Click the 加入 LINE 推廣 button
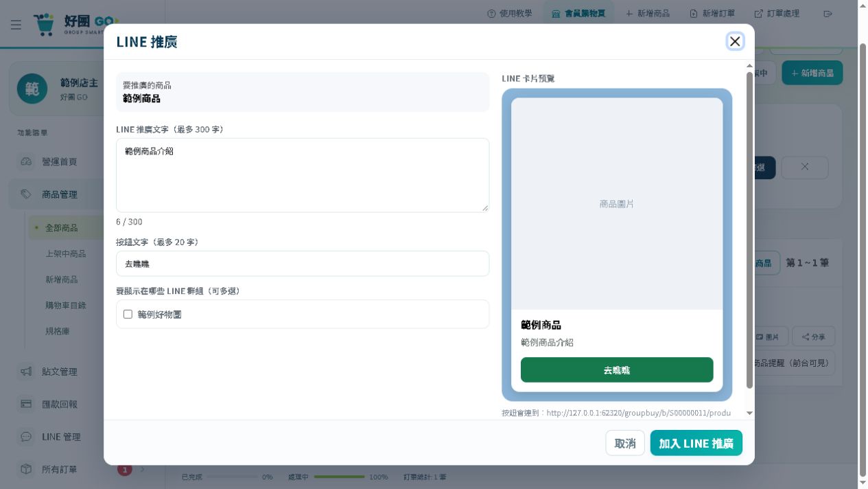Image resolution: width=868 pixels, height=489 pixels. point(696,444)
